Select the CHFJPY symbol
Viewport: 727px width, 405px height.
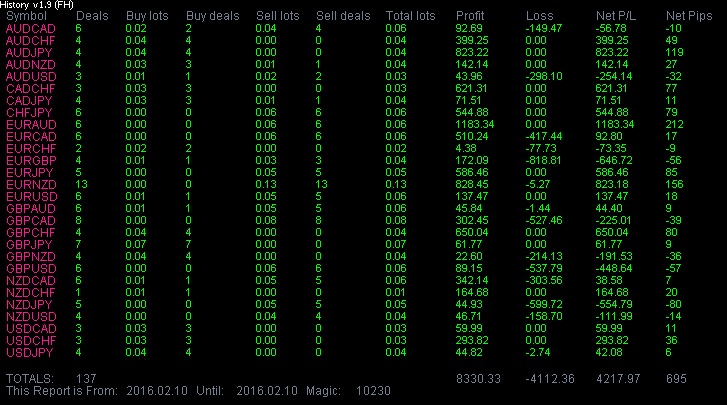(29, 113)
